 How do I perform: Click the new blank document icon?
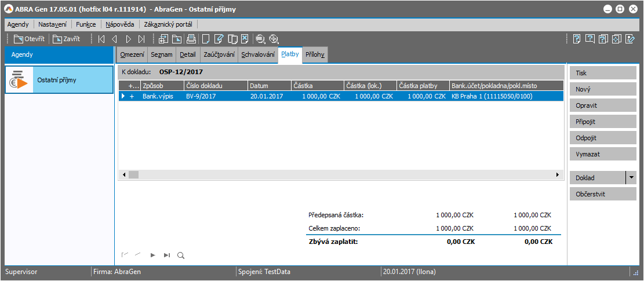(x=205, y=39)
